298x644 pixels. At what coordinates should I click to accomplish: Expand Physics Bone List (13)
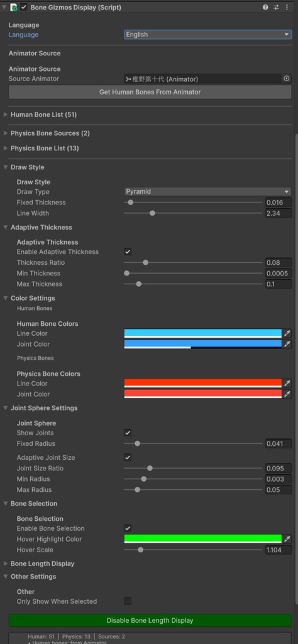(5, 148)
